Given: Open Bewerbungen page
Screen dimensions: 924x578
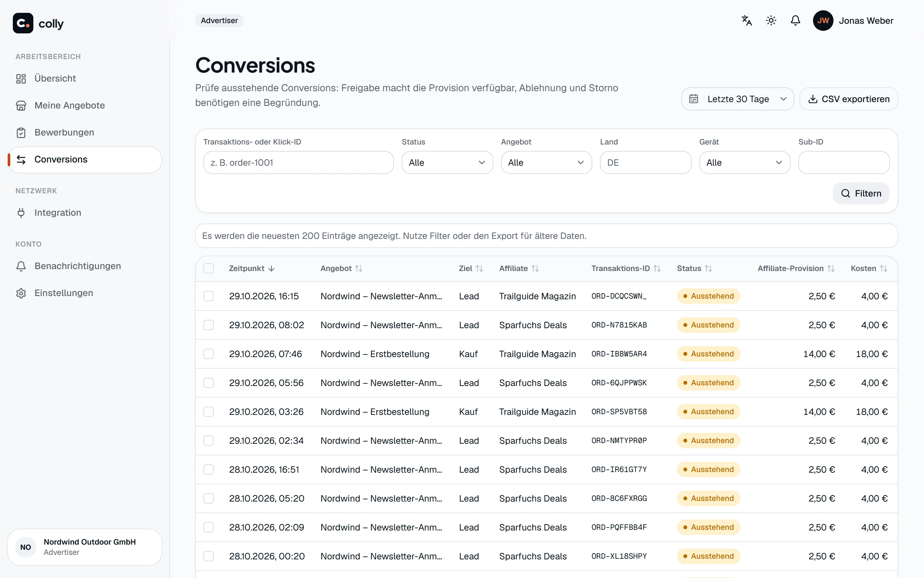Looking at the screenshot, I should tap(85, 133).
